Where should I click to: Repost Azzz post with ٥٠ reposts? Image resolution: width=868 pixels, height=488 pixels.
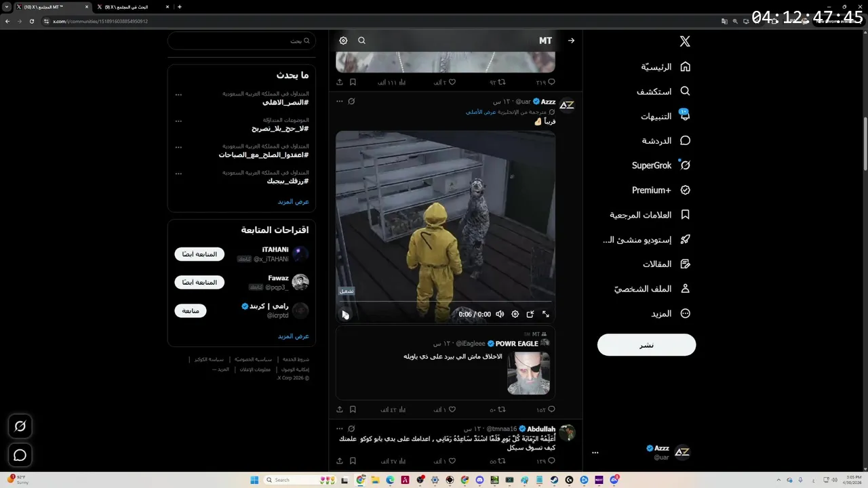click(502, 410)
